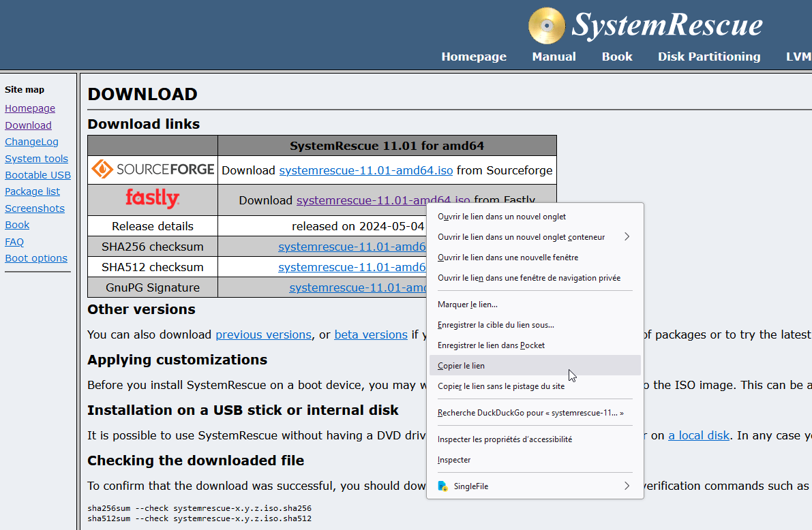Open ChangeLog from the site map
The image size is (812, 530).
pyautogui.click(x=31, y=142)
